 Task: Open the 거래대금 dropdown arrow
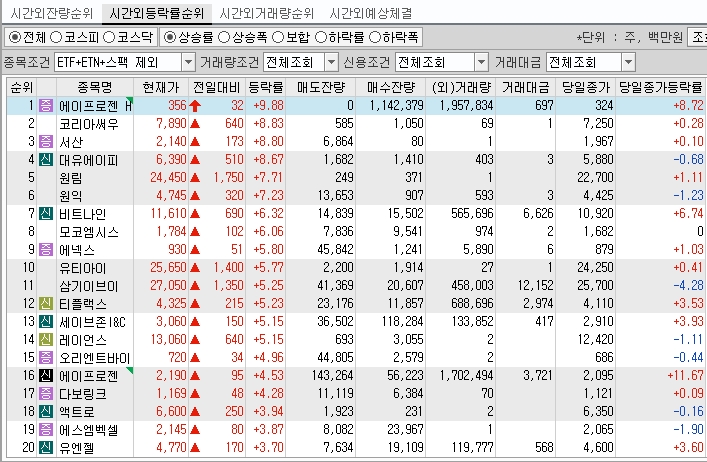click(628, 62)
